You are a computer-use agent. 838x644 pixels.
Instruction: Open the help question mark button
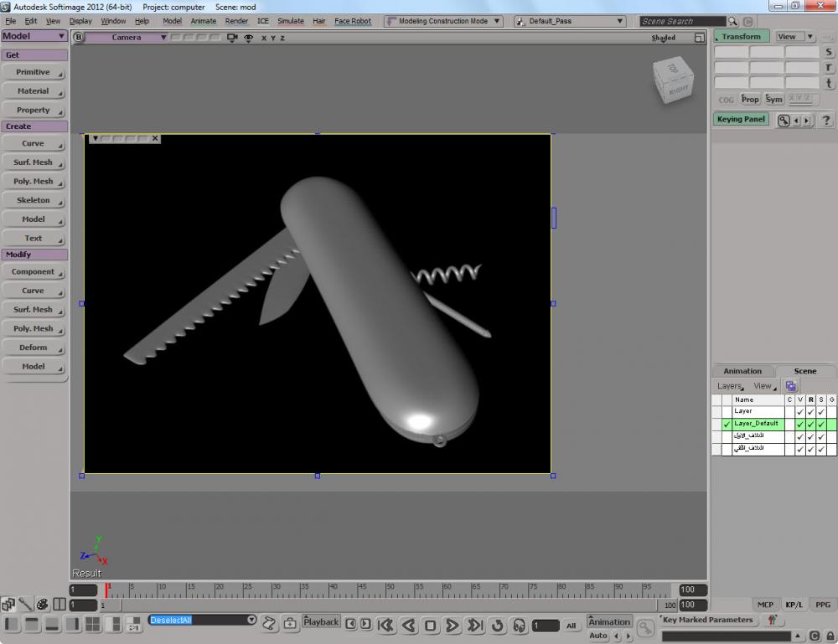tap(825, 120)
